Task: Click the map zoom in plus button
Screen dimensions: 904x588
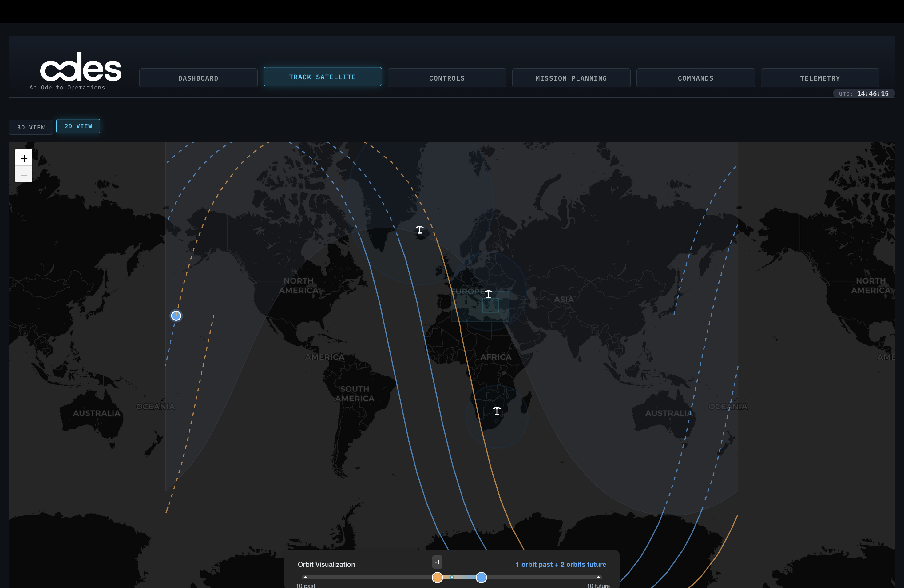Action: point(24,158)
